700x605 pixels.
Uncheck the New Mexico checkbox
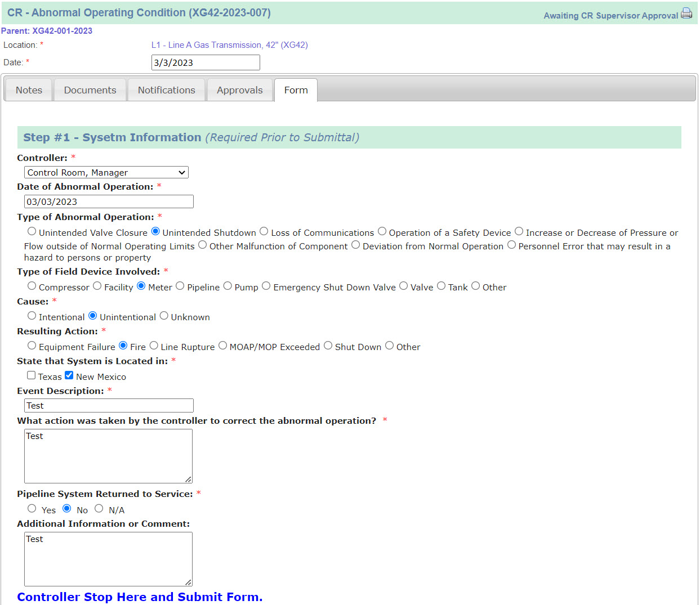click(69, 375)
